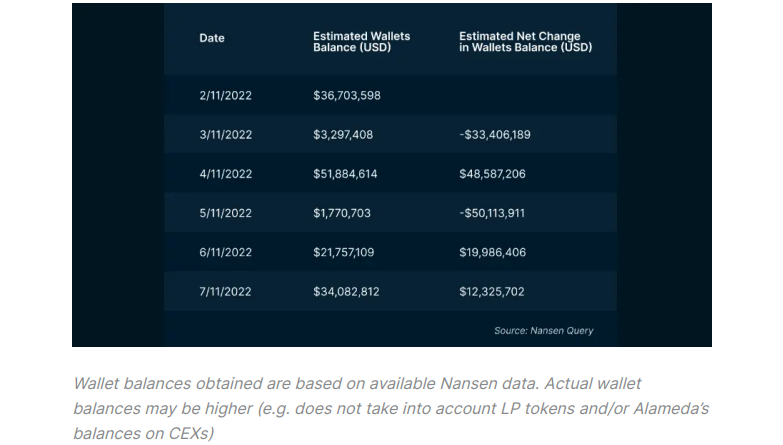
Task: Select the 5/11/2022 date cell
Action: click(x=225, y=213)
